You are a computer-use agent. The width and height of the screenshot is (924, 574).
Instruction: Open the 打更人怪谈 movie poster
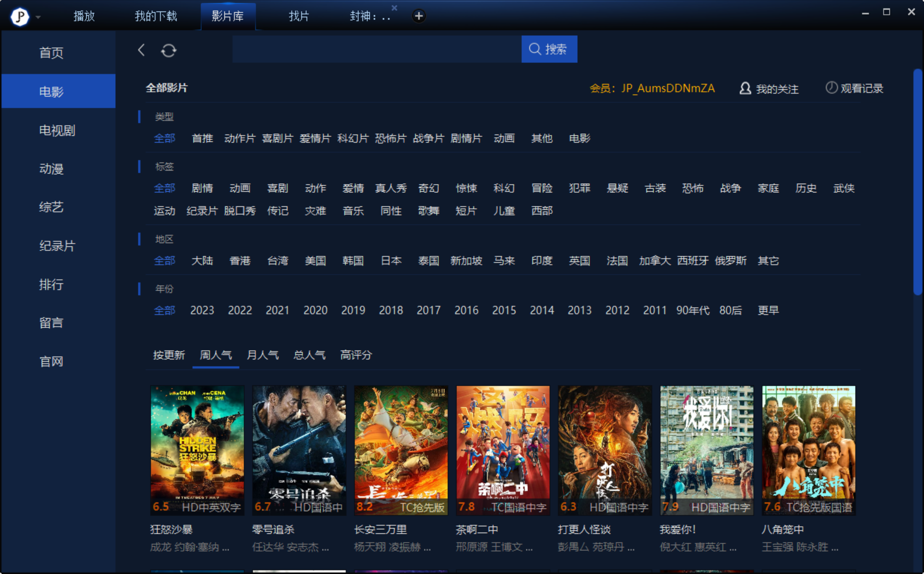605,450
